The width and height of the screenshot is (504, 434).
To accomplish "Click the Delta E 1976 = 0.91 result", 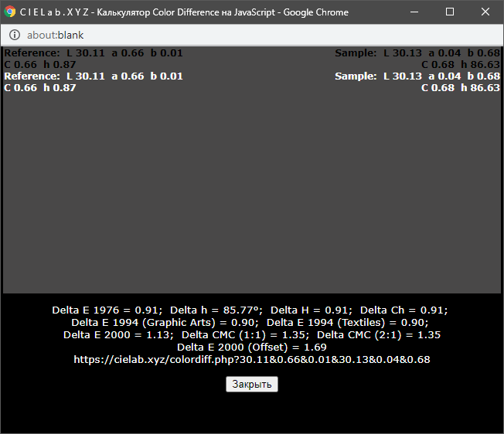I will 107,310.
